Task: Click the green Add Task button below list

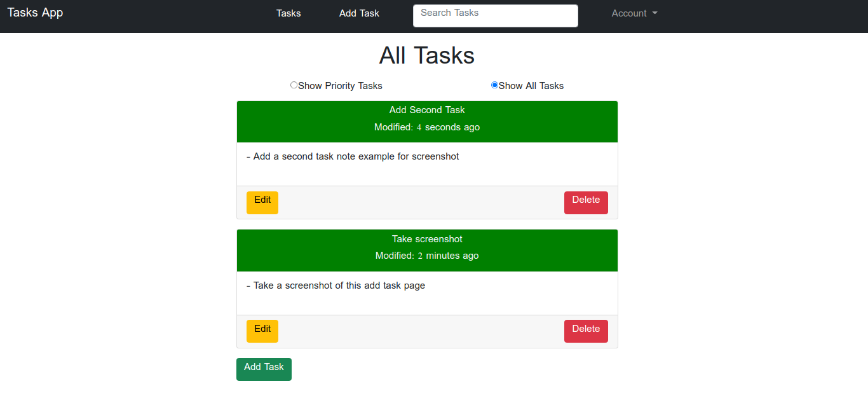Action: point(264,369)
